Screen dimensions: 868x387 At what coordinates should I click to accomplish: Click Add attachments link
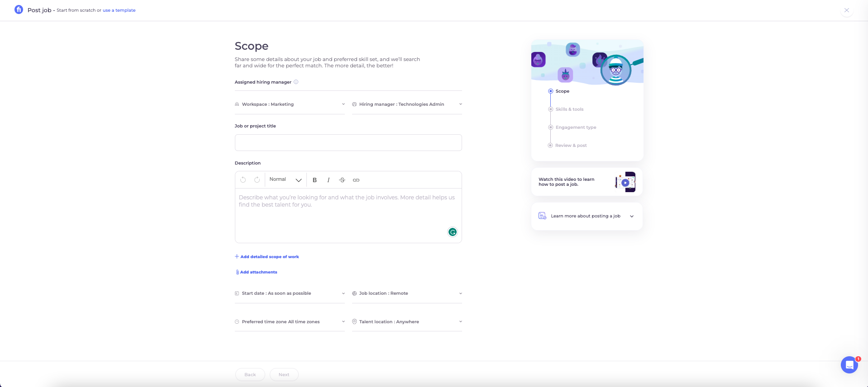point(257,272)
